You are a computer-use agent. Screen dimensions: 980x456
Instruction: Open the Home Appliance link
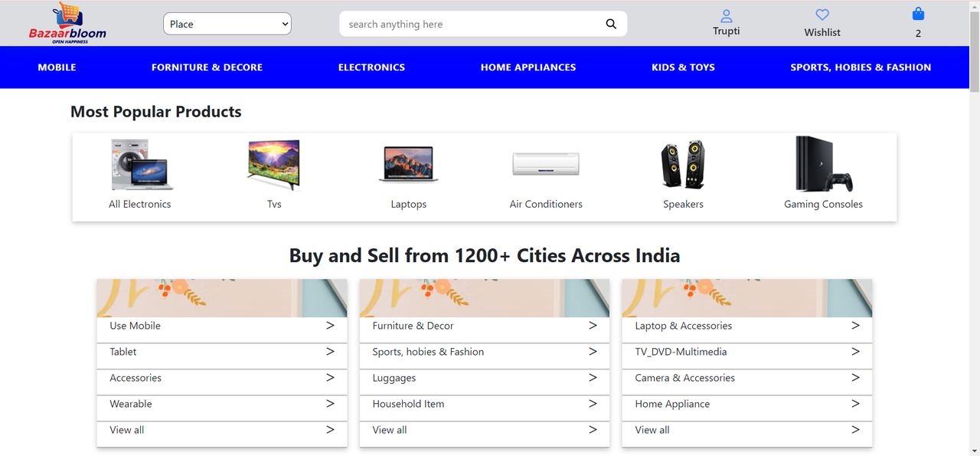672,404
